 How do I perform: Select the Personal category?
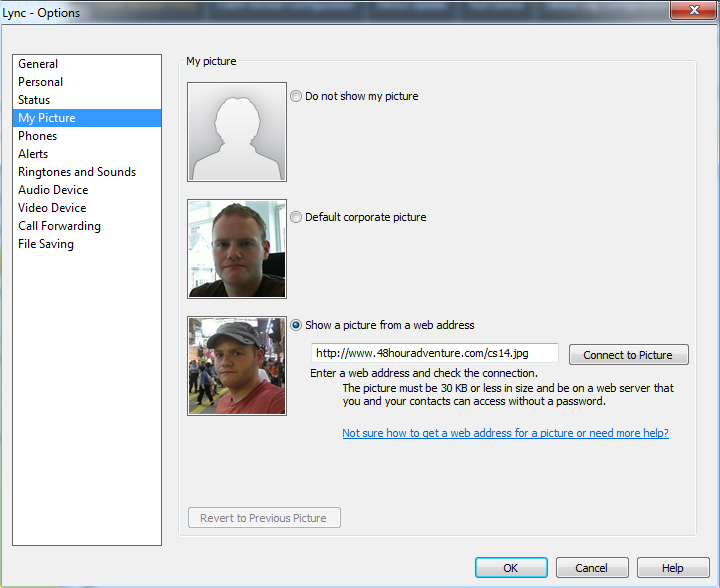coord(87,82)
